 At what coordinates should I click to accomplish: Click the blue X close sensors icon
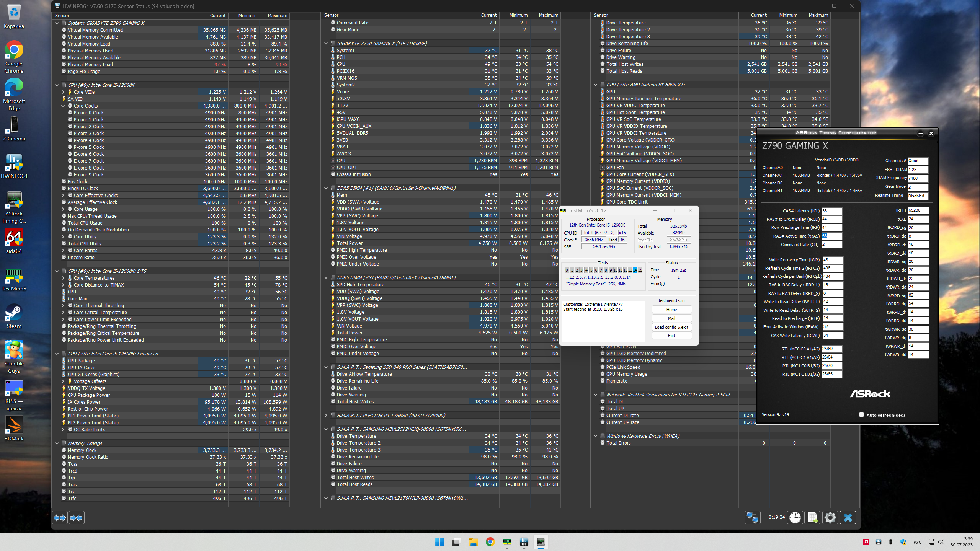pyautogui.click(x=848, y=517)
